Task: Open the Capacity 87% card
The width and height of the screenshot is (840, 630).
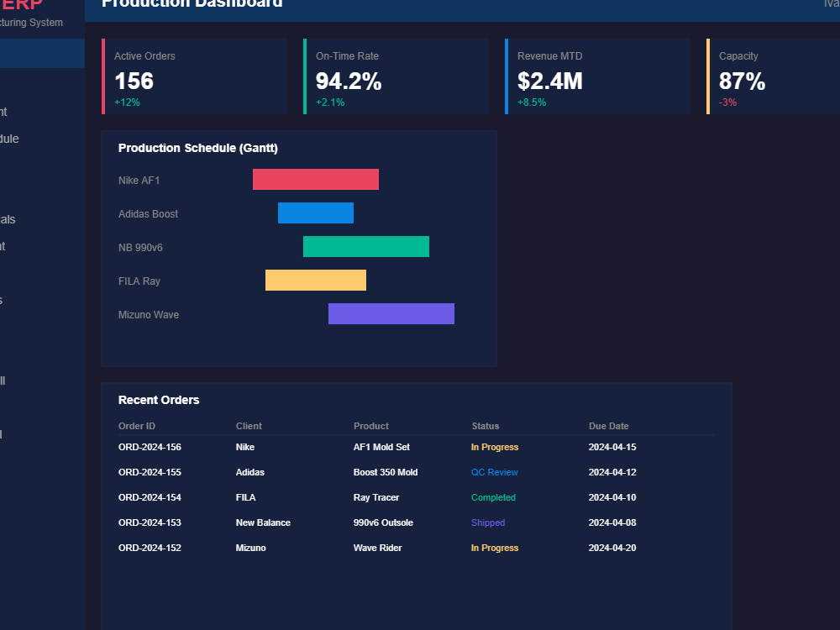Action: (773, 76)
